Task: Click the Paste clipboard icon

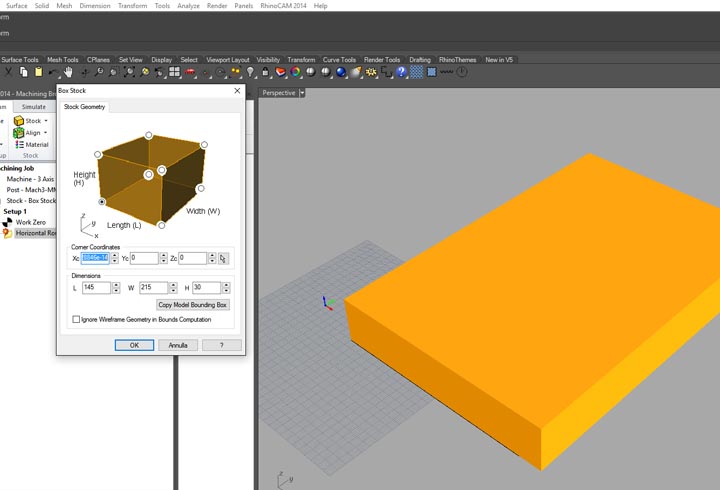Action: (x=39, y=72)
